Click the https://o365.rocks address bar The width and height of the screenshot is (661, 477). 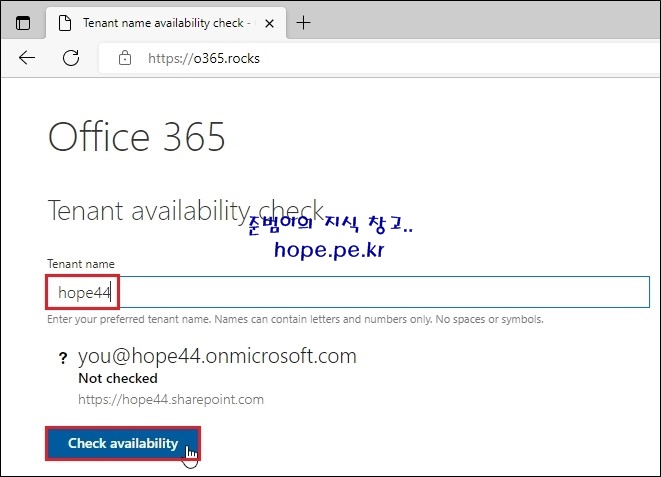point(379,58)
